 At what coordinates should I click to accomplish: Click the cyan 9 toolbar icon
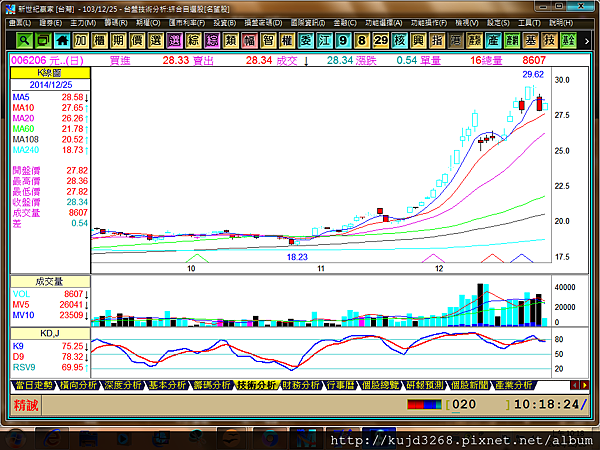coord(343,40)
